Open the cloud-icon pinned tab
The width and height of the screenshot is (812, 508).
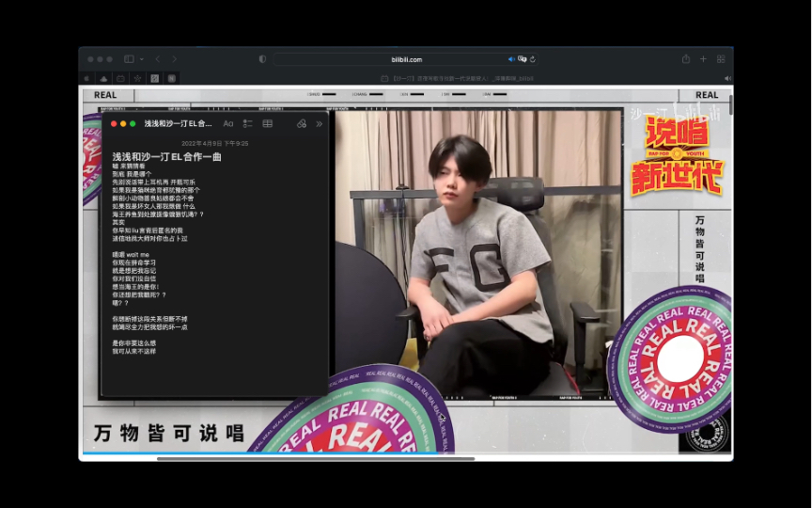point(103,78)
